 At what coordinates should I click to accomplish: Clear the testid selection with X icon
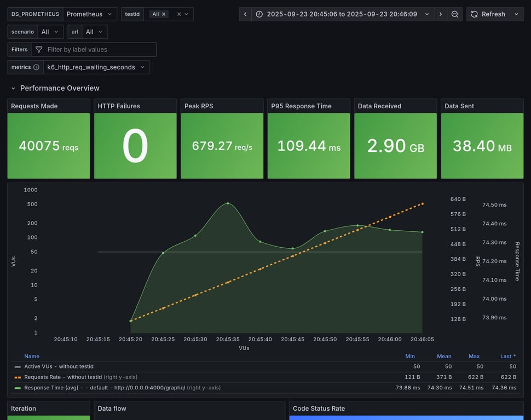click(178, 14)
